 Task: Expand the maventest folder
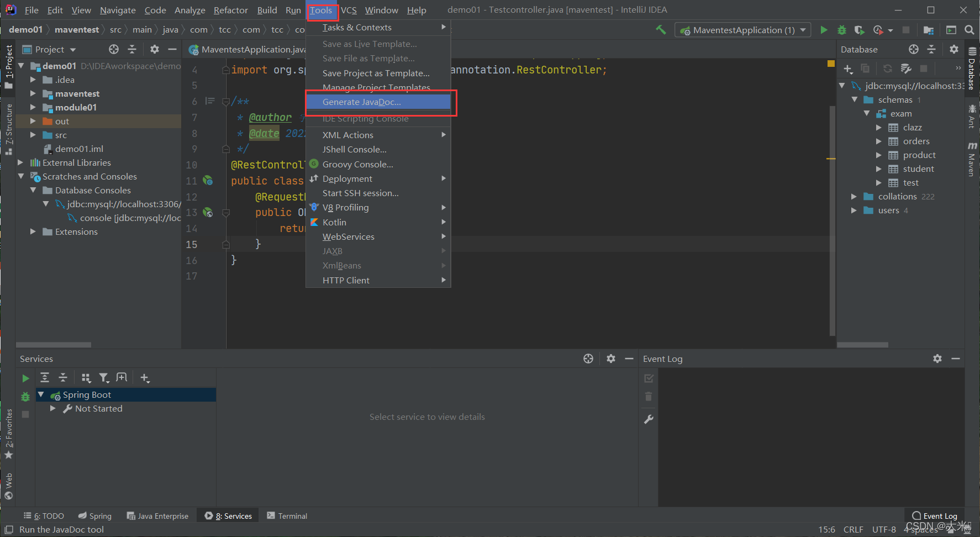pos(33,93)
